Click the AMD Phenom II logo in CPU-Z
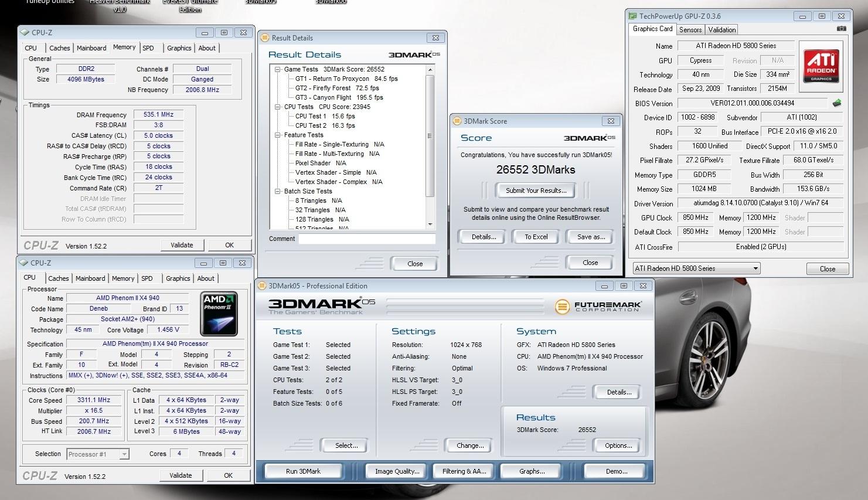868x500 pixels. (x=219, y=314)
